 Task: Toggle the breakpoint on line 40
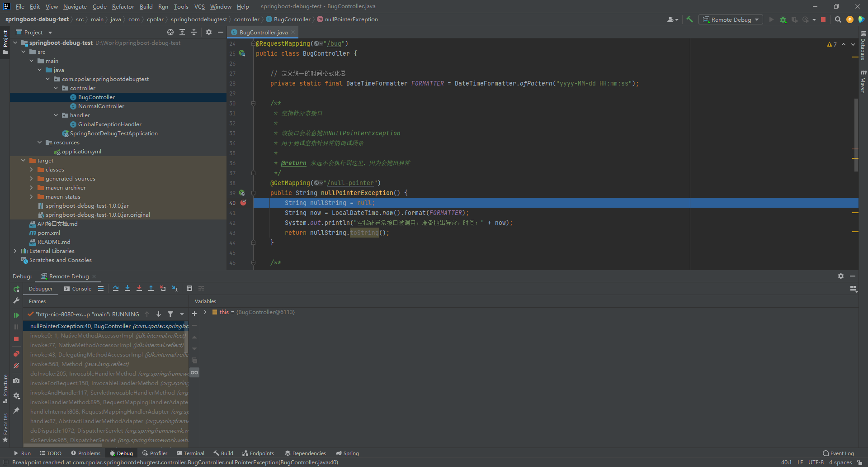[x=243, y=203]
